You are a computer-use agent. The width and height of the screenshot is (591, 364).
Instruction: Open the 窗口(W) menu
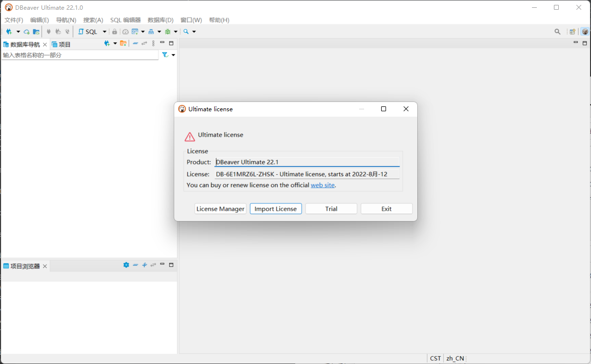(191, 20)
